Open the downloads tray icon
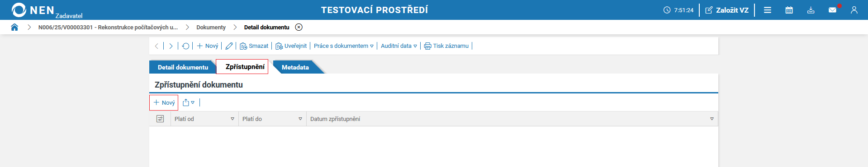The height and width of the screenshot is (167, 868). (x=811, y=10)
